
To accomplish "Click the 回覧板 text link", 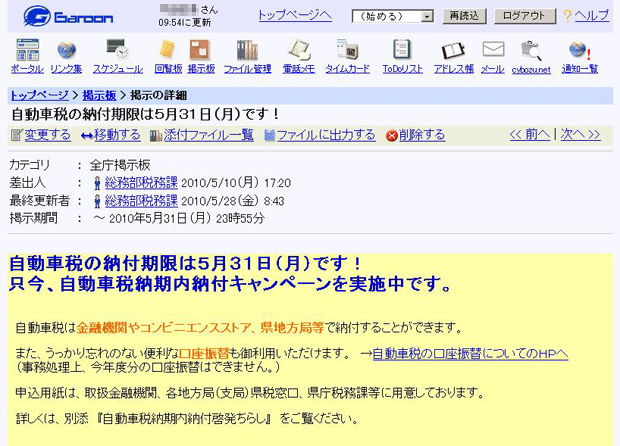I will [168, 69].
